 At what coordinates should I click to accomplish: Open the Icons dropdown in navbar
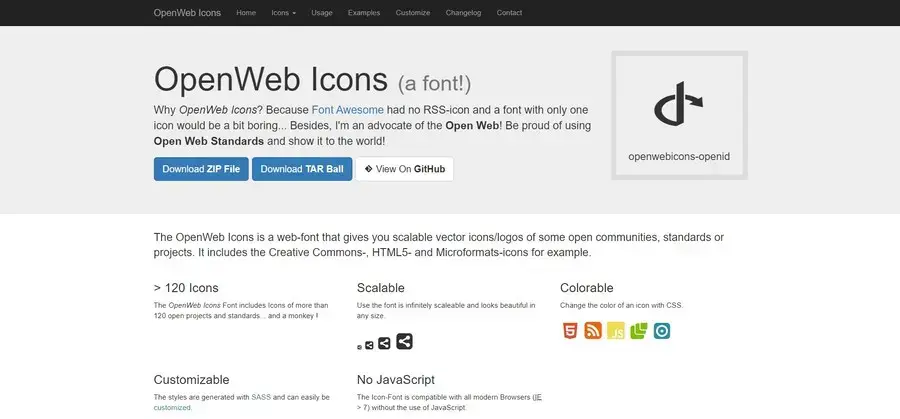click(284, 13)
